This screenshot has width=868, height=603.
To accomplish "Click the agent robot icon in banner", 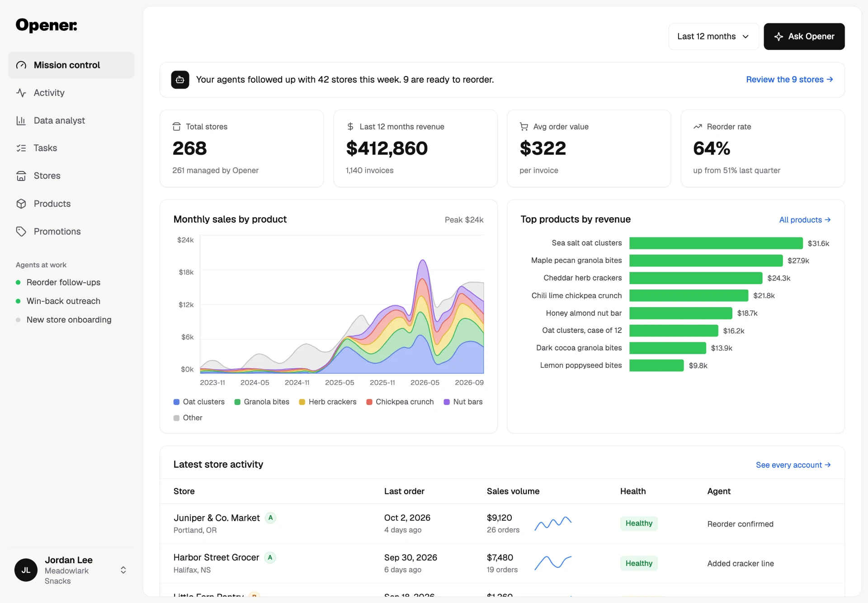I will [180, 80].
